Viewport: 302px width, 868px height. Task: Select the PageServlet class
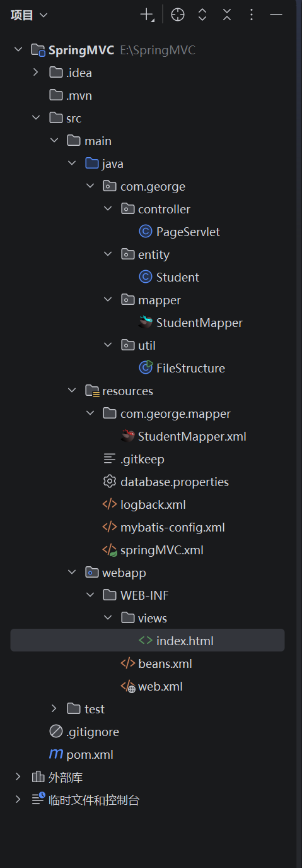click(188, 232)
